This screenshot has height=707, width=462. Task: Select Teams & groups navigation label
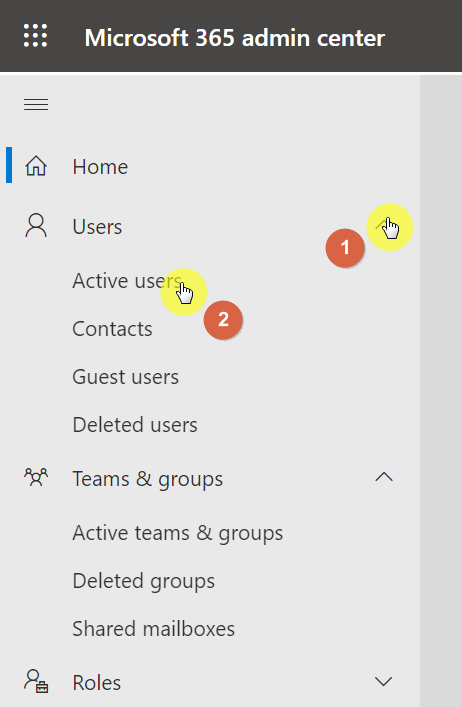click(148, 479)
